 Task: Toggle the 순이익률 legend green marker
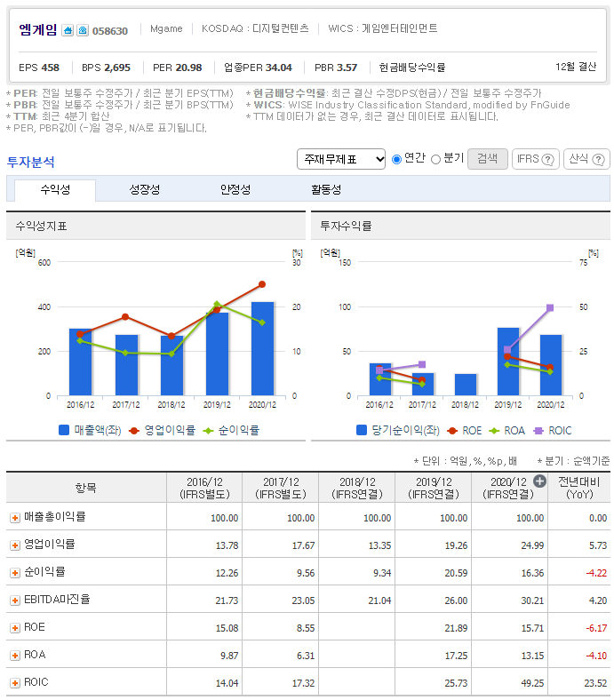(x=208, y=430)
